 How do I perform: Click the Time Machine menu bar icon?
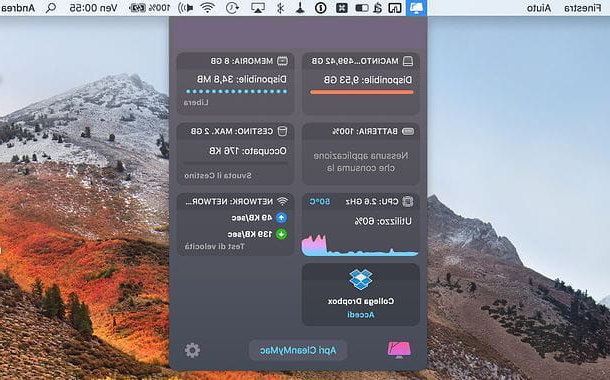232,8
